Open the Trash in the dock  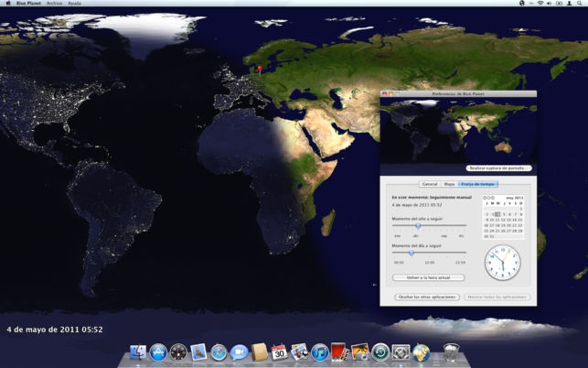coord(451,352)
